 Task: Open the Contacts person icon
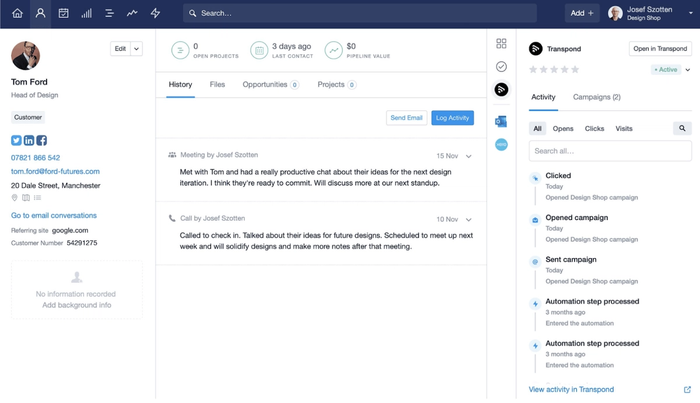click(x=41, y=13)
